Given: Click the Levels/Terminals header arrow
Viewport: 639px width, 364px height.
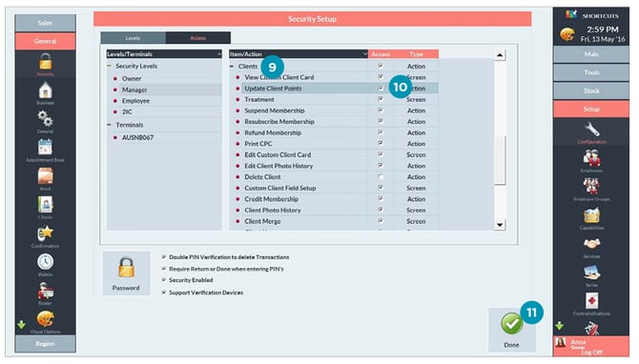Looking at the screenshot, I should point(218,54).
